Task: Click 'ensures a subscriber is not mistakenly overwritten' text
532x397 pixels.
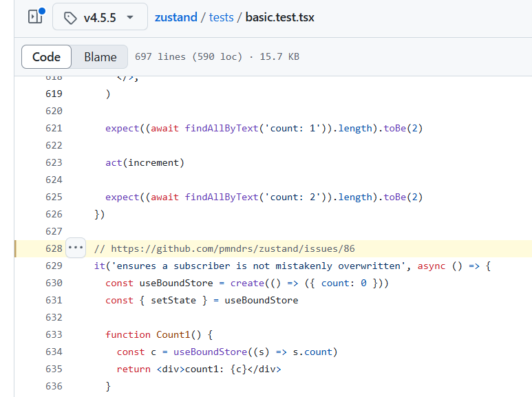Action: coord(259,266)
